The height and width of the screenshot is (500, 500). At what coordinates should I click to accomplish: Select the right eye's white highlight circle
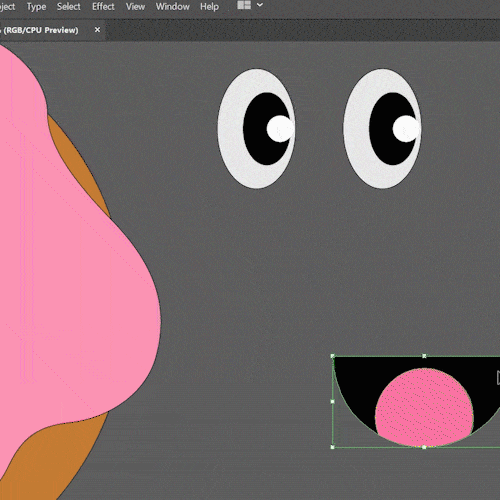406,129
